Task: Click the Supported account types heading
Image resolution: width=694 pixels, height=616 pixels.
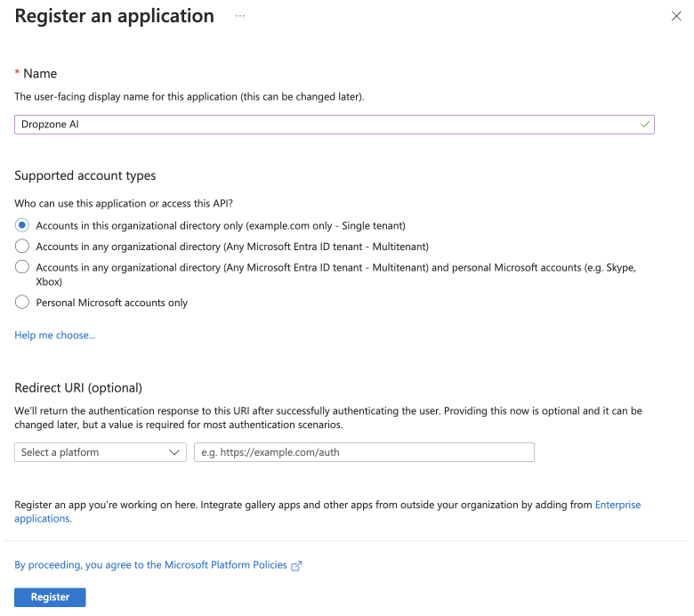Action: [85, 175]
